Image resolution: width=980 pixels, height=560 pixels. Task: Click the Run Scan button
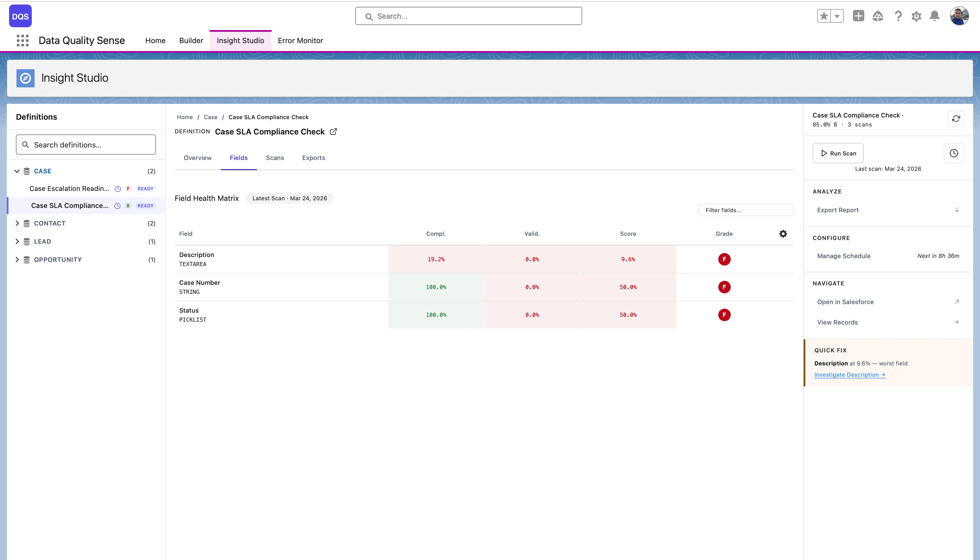(x=838, y=153)
